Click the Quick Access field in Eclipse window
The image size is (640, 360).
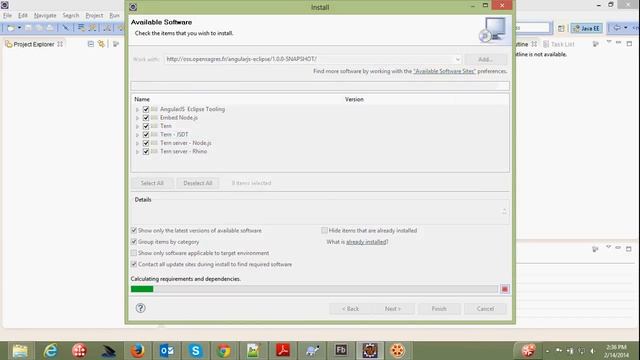(x=533, y=28)
